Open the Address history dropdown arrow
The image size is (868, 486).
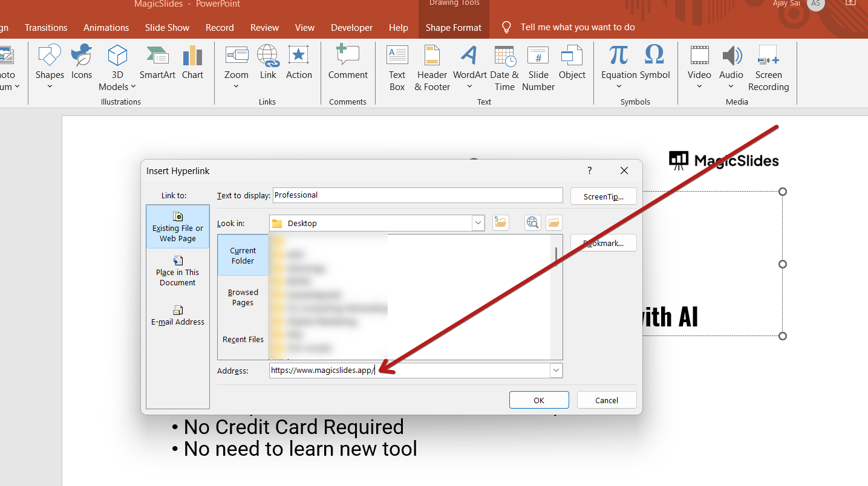(x=556, y=371)
